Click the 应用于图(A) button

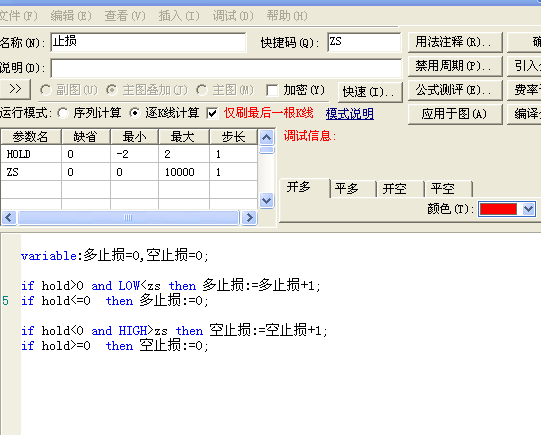click(x=455, y=114)
